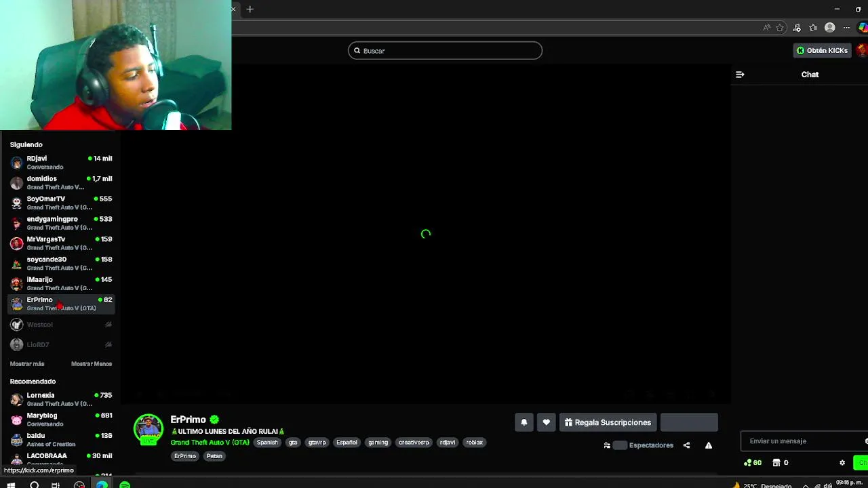The image size is (868, 488).
Task: Open soycande30 channel
Action: click(x=61, y=263)
